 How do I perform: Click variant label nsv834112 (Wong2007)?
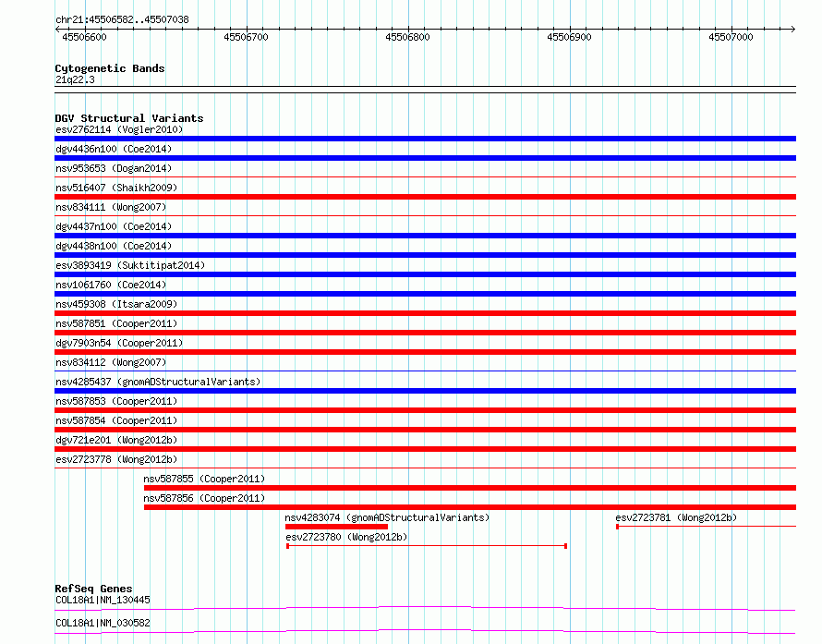coord(111,362)
